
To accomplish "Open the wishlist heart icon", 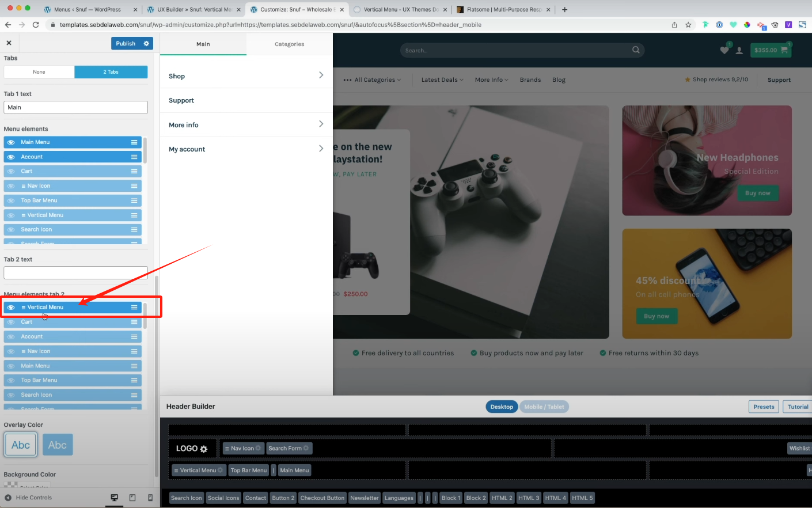I will point(724,50).
